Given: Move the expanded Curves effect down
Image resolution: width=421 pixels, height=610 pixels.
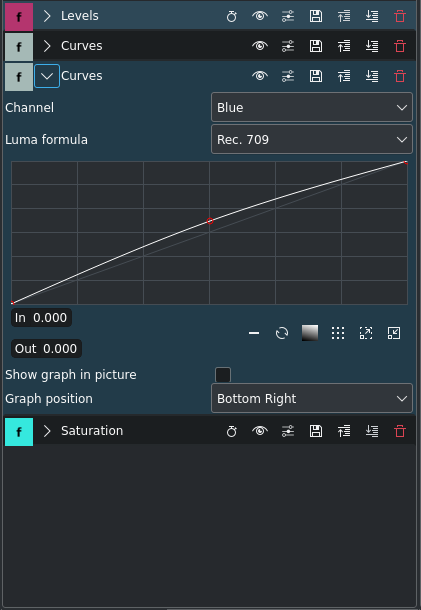Looking at the screenshot, I should point(372,76).
